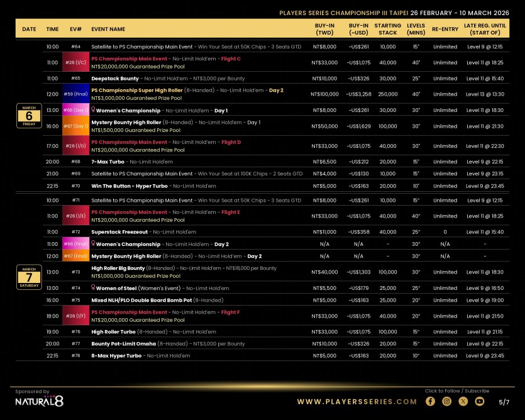Click the orange #67 (Day 1) event badge
This screenshot has height=420, width=525.
click(x=75, y=126)
